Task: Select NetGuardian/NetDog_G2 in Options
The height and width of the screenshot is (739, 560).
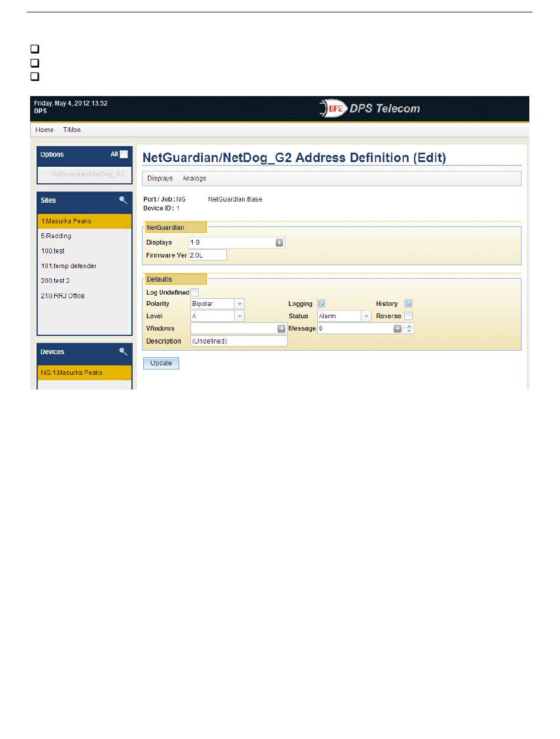Action: (88, 174)
